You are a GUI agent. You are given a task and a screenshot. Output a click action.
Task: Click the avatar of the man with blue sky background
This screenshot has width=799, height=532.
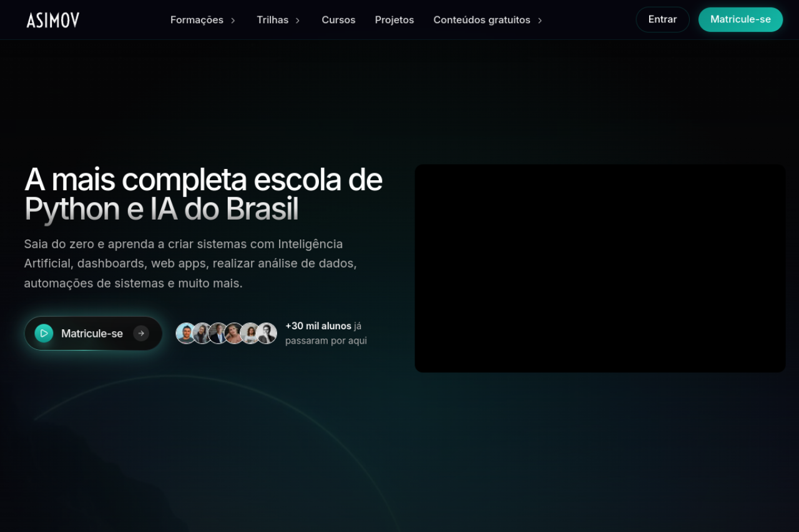pos(186,333)
